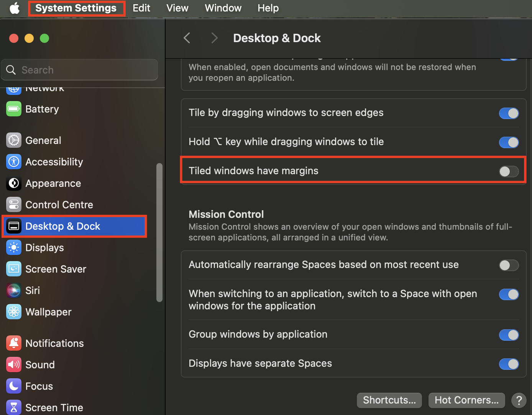This screenshot has width=532, height=415.
Task: Select Wallpaper in the sidebar
Action: click(x=74, y=312)
